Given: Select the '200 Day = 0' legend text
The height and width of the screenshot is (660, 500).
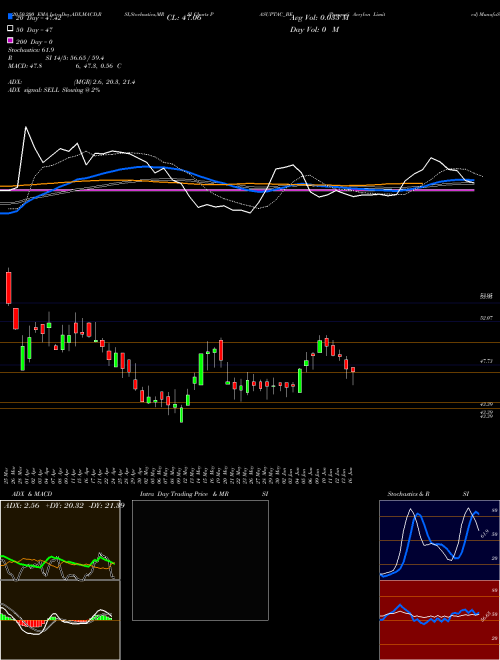Looking at the screenshot, I should 34,42.
